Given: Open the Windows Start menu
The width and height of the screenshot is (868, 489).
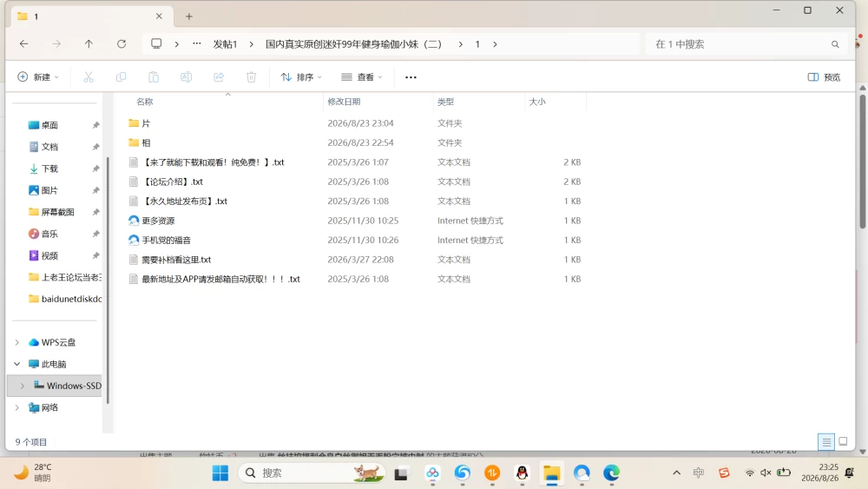Looking at the screenshot, I should tap(220, 473).
